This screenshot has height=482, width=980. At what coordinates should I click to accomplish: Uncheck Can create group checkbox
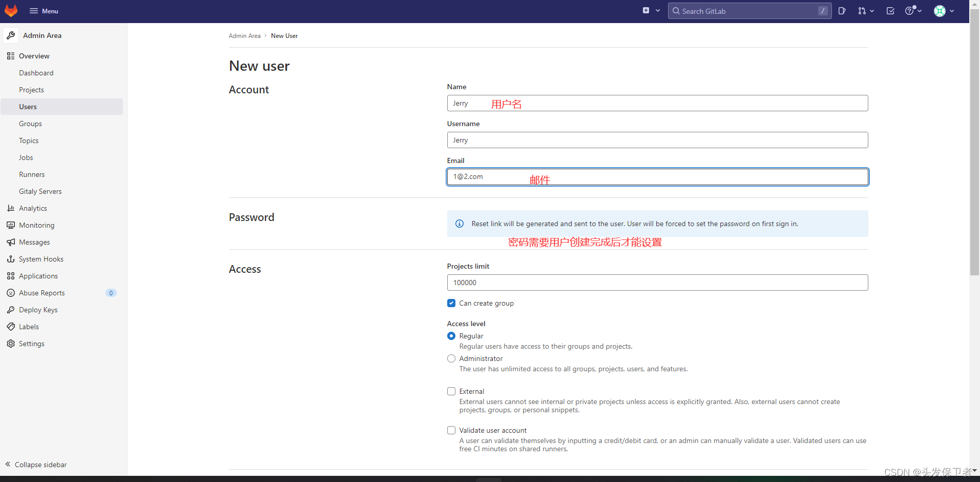pos(451,303)
